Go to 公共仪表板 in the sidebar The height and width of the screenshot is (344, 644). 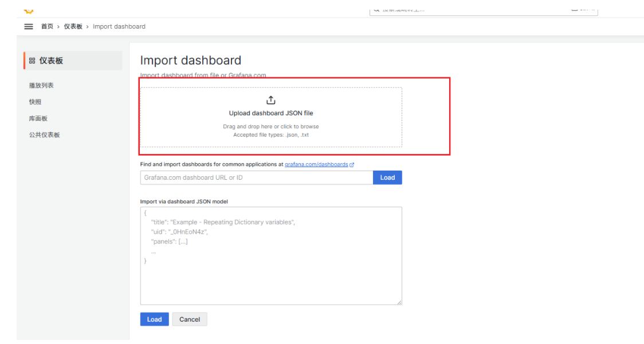click(44, 135)
